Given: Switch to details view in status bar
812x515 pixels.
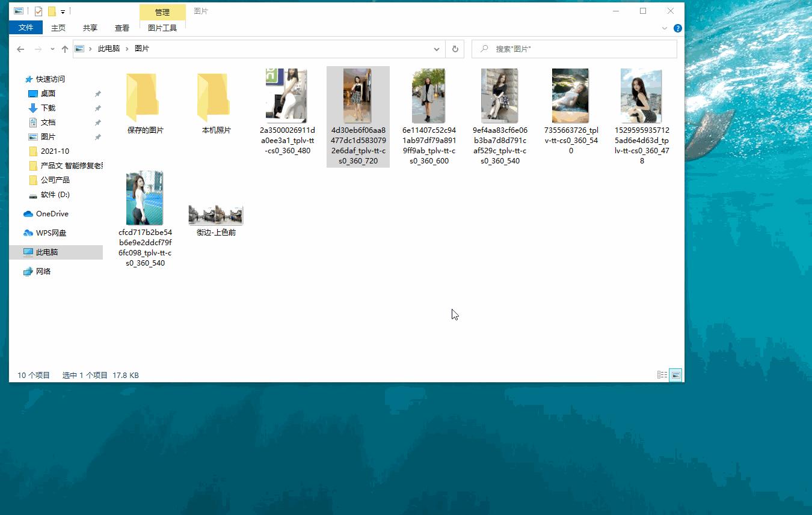Looking at the screenshot, I should click(662, 375).
